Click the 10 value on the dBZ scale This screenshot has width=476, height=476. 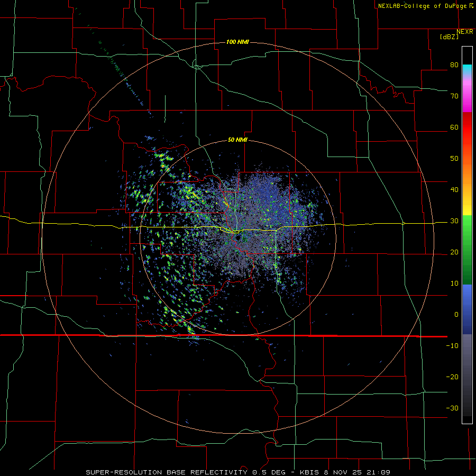[x=454, y=283]
